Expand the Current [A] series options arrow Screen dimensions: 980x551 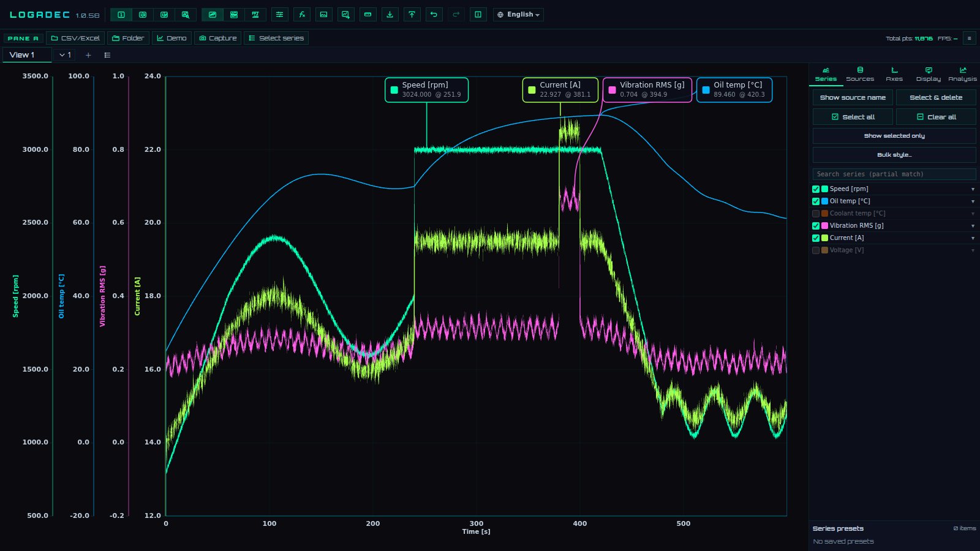coord(973,238)
